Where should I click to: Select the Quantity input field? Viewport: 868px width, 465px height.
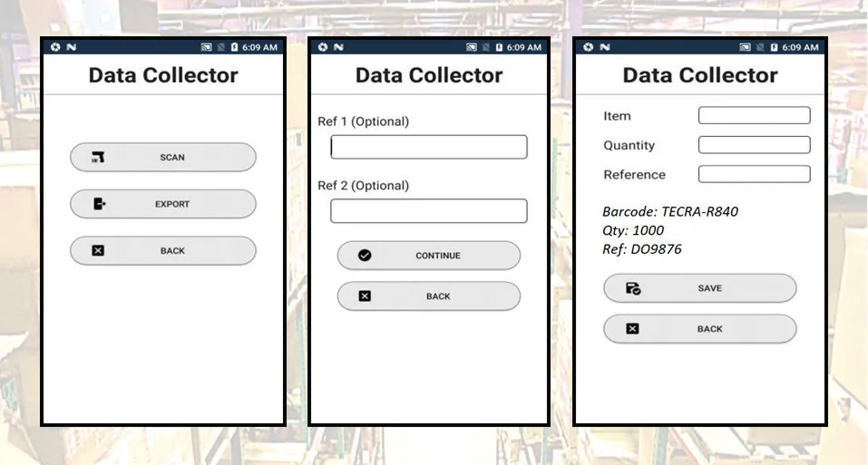click(754, 145)
